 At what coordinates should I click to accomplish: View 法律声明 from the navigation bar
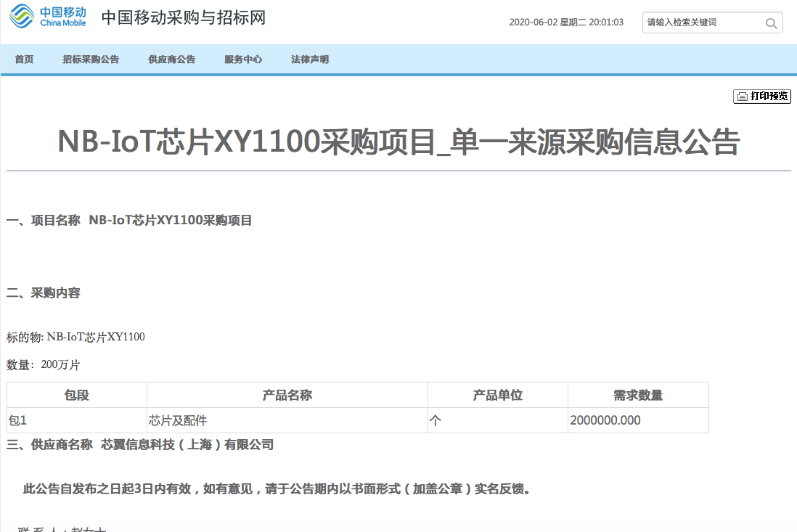310,60
